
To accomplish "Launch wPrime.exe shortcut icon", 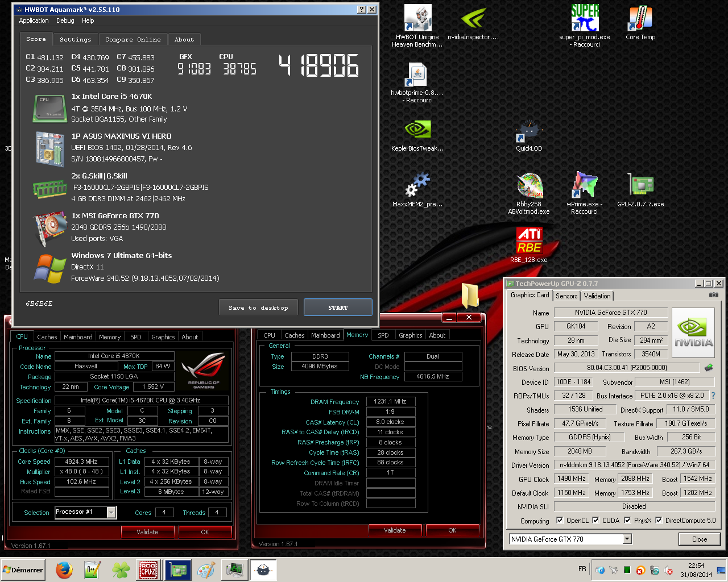I will [x=585, y=193].
